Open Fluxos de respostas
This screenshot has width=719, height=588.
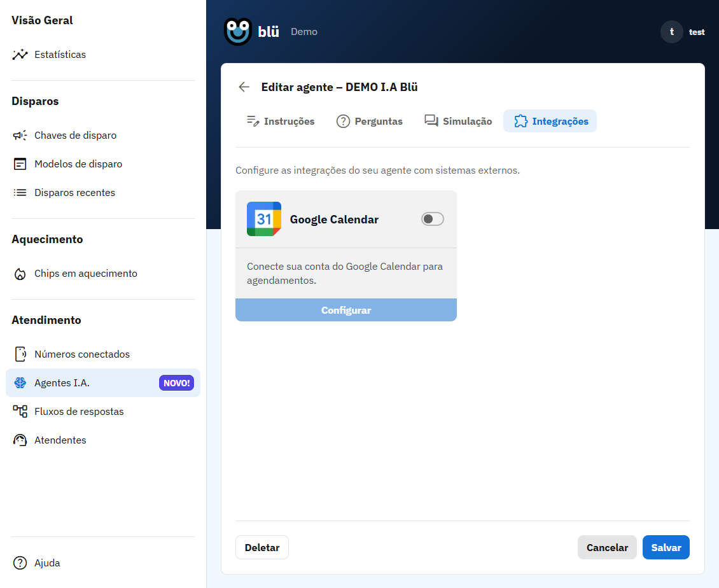(x=103, y=412)
